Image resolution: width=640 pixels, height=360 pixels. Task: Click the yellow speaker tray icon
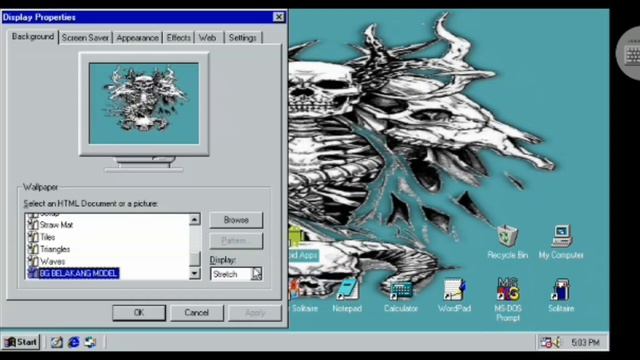[556, 342]
